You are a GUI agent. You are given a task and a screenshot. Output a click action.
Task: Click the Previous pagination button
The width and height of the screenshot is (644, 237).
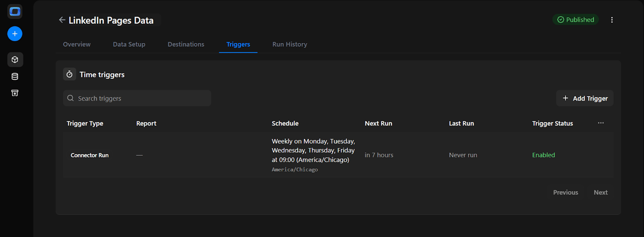tap(566, 192)
